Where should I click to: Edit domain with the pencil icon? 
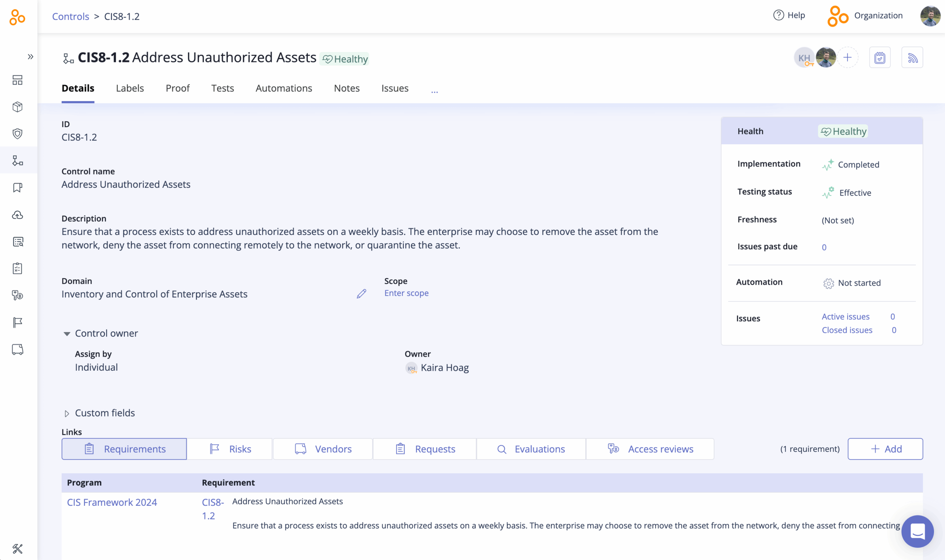point(361,294)
